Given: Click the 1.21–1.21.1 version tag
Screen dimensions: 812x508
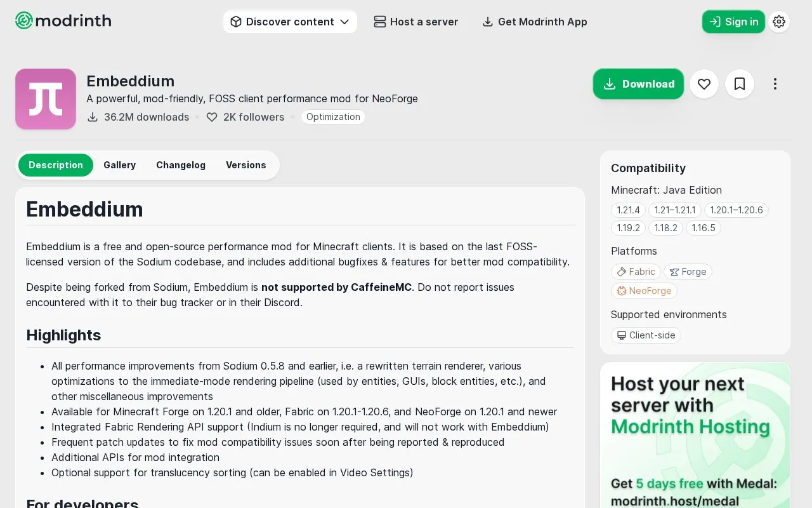Looking at the screenshot, I should pos(675,210).
